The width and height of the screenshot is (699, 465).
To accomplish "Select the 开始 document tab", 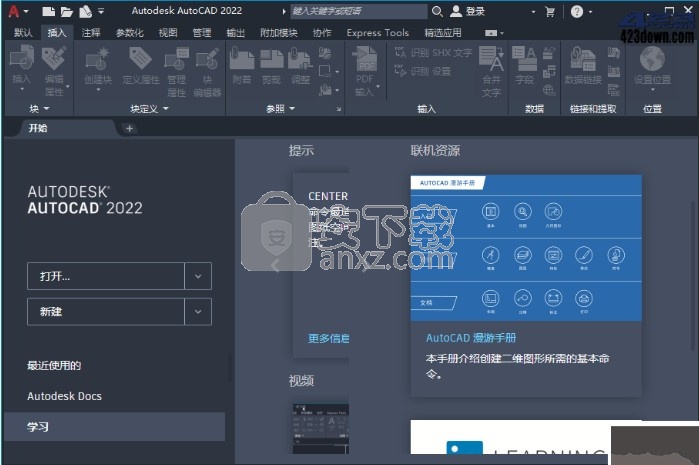I will 67,128.
